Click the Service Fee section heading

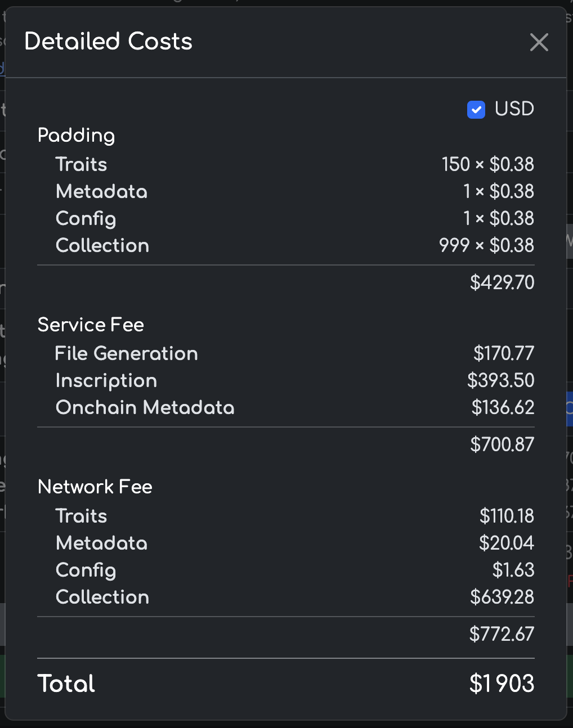point(91,325)
